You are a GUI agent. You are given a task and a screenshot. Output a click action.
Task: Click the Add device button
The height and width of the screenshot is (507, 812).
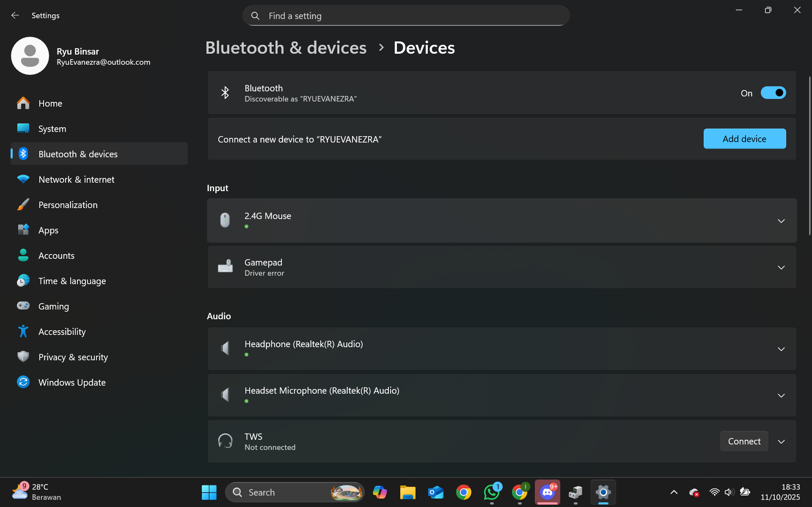point(744,139)
